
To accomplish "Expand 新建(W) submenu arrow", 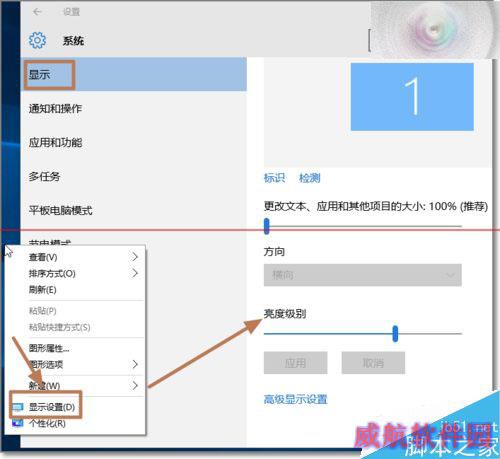I will (x=135, y=386).
